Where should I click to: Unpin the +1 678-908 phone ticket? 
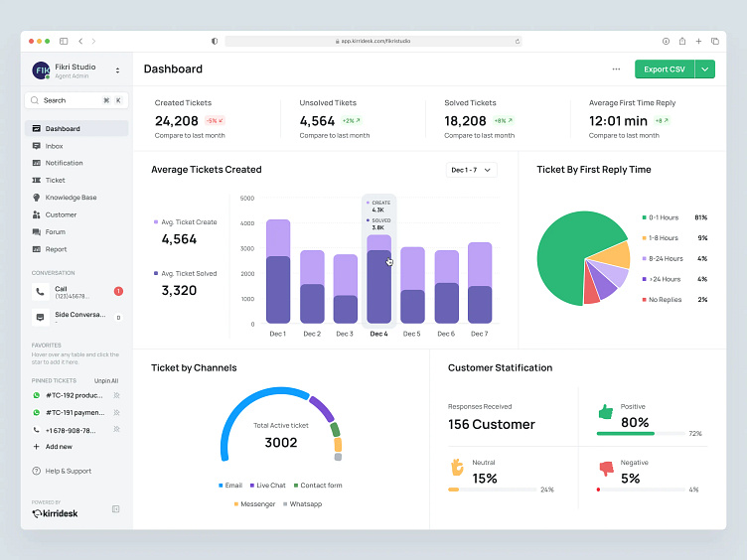coord(116,430)
